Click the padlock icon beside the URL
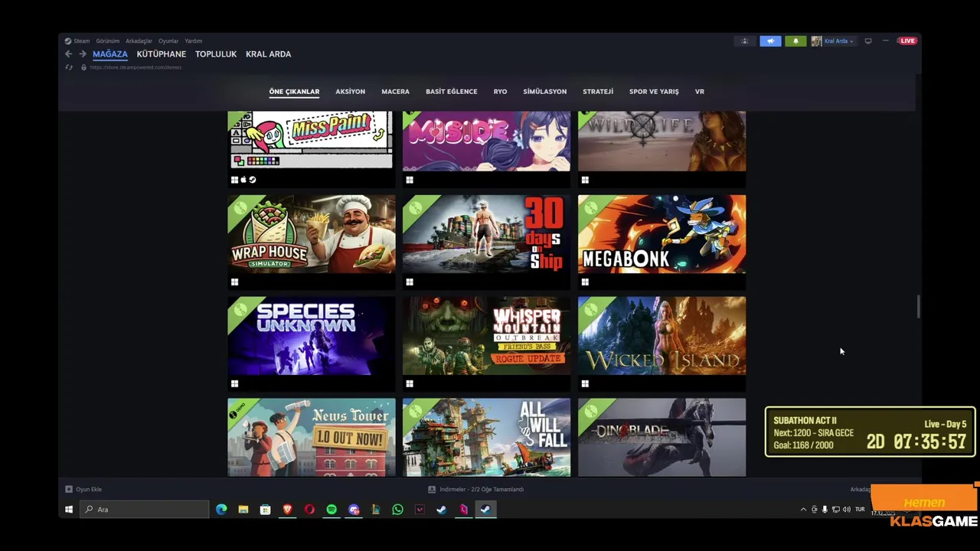 pos(83,67)
